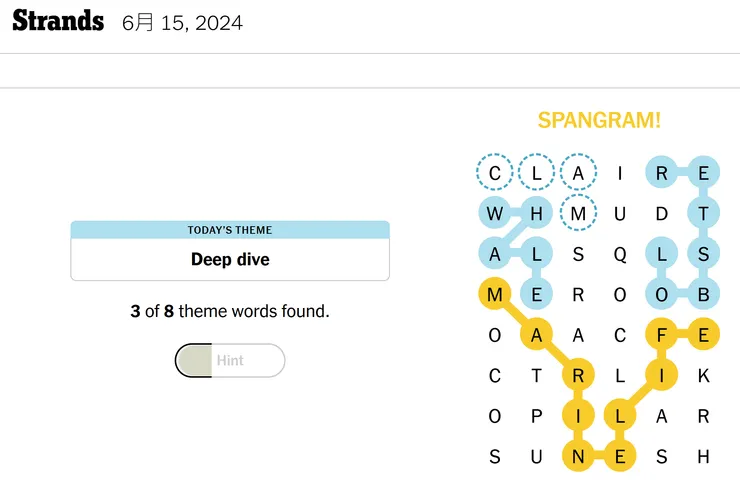Select the letter Q tile
The image size is (740, 484).
(620, 254)
